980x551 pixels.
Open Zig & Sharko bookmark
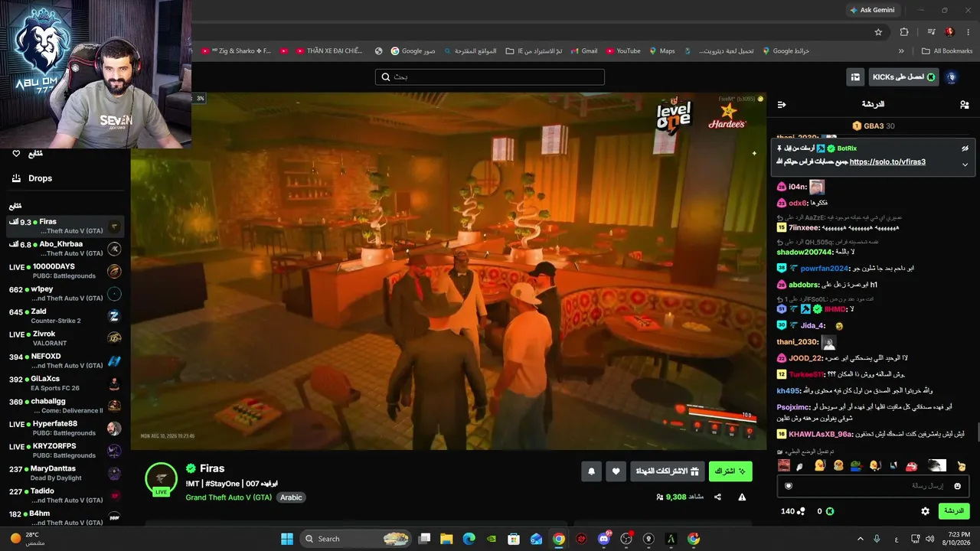pos(236,51)
